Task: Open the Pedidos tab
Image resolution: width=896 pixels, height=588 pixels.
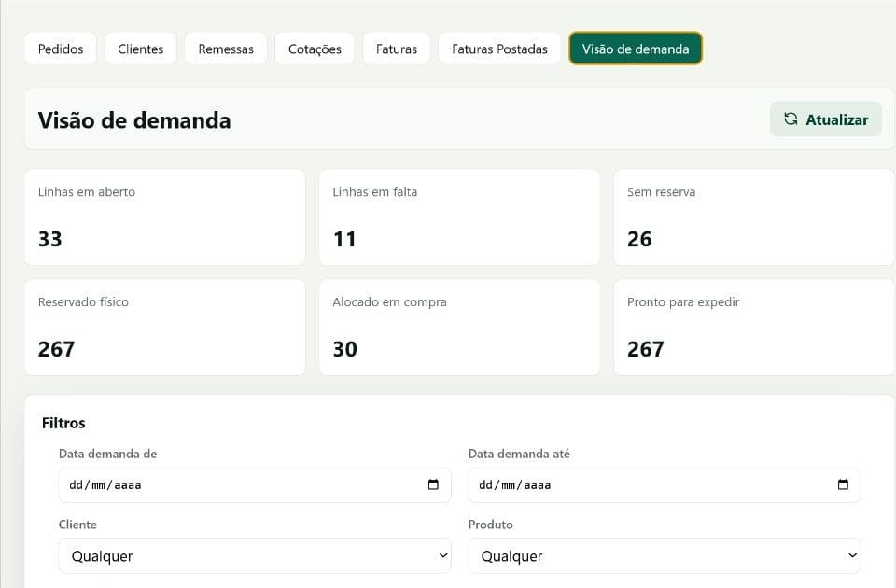Action: click(x=61, y=49)
